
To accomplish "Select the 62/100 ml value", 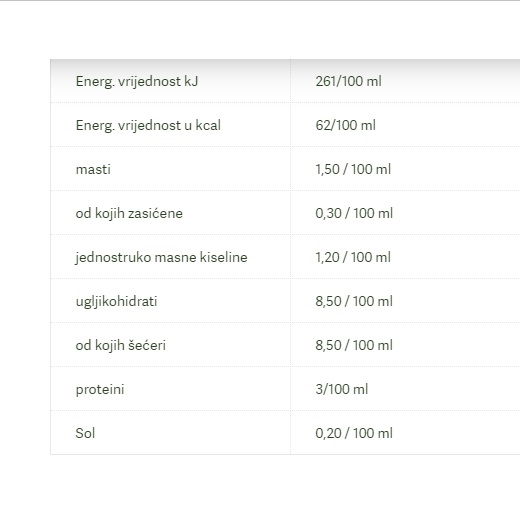I will (345, 125).
